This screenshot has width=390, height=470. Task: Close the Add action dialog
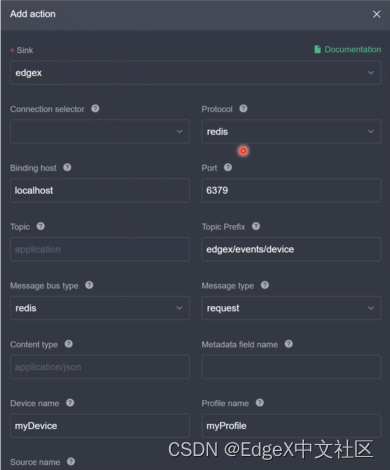coord(376,14)
